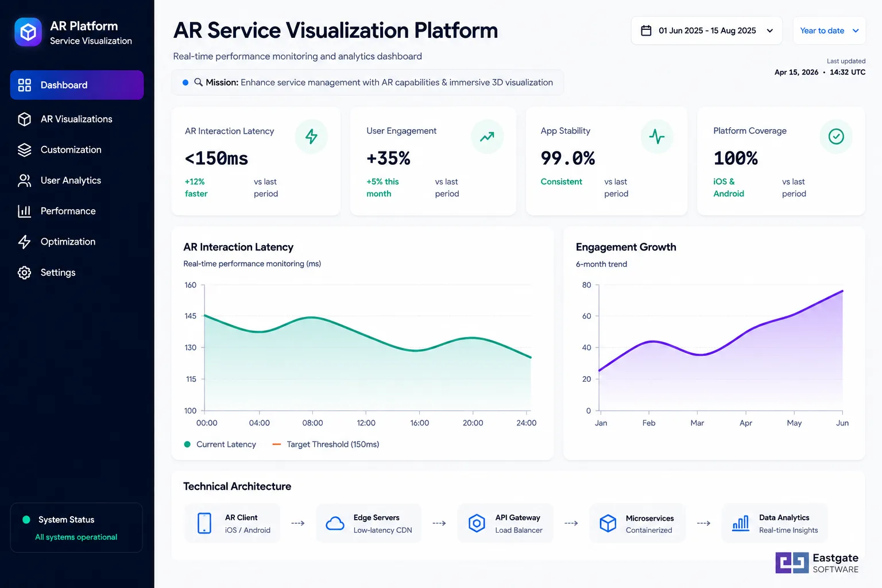
Task: Click the 100% platform coverage value
Action: point(736,158)
